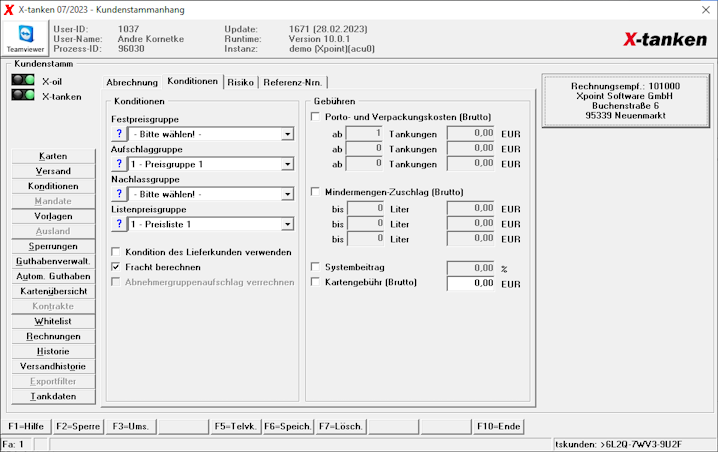Open Sperrungen in sidebar

click(53, 246)
